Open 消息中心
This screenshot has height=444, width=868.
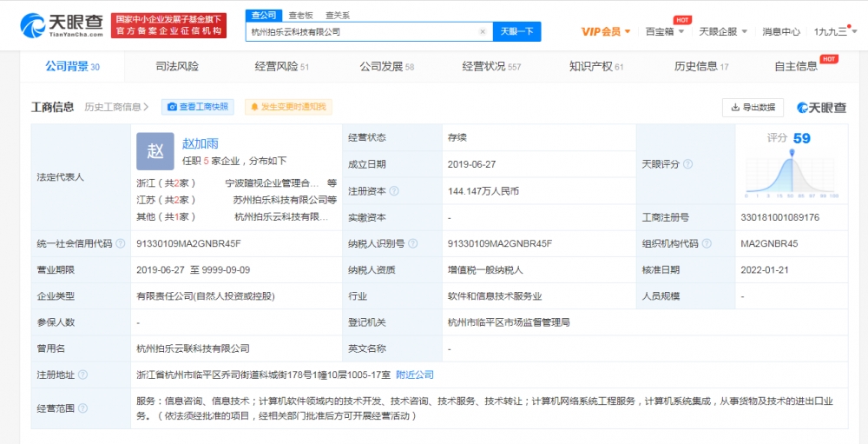tap(780, 31)
